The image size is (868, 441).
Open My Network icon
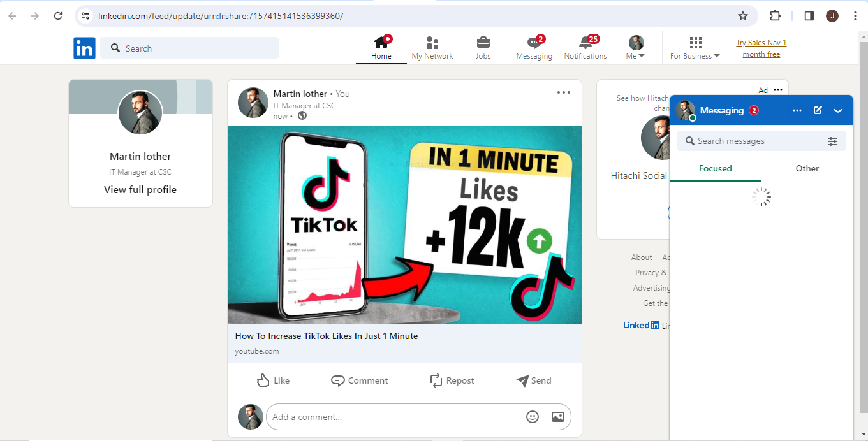432,43
